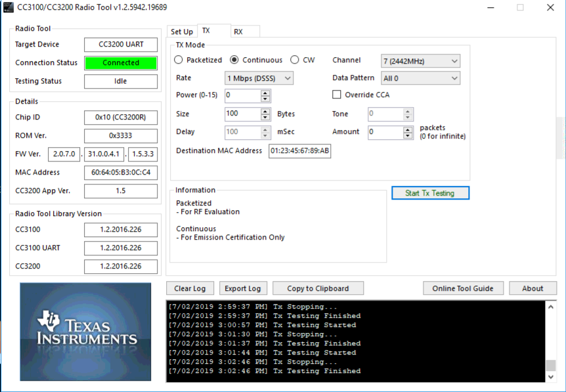Select the CW radio button
Image resolution: width=566 pixels, height=392 pixels.
click(x=295, y=60)
